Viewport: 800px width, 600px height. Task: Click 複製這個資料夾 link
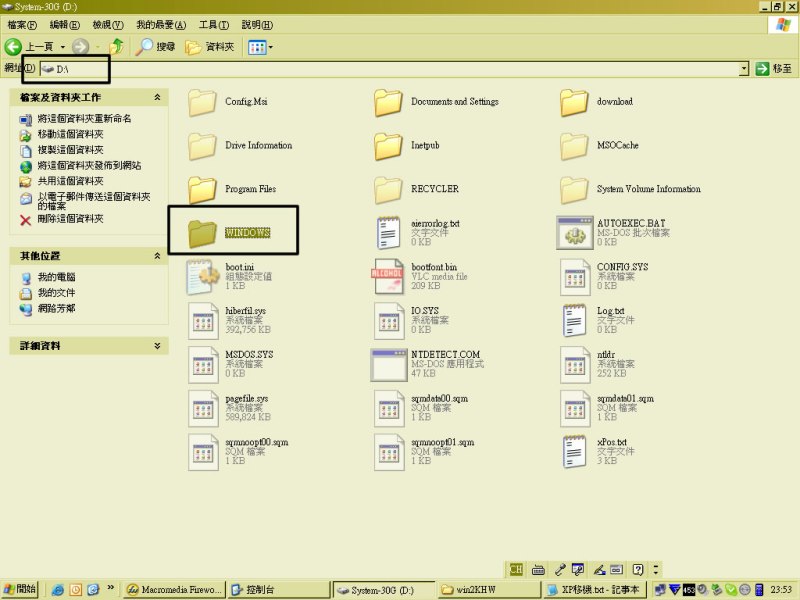(70, 150)
